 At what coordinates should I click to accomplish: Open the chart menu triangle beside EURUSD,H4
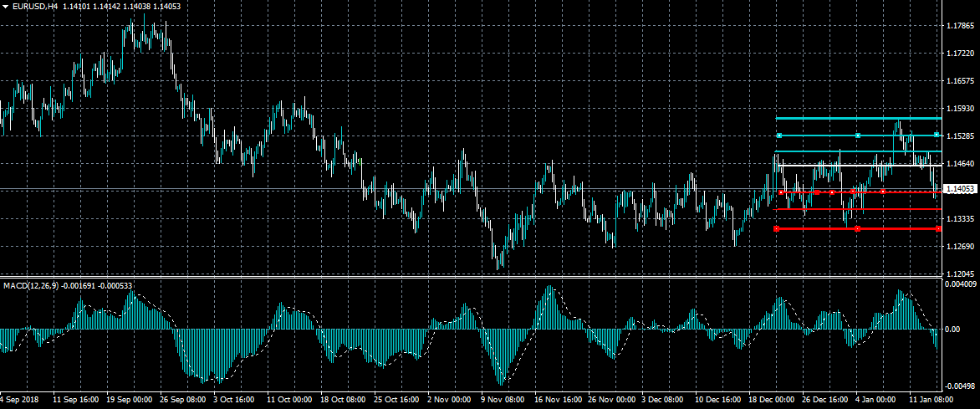pos(5,6)
